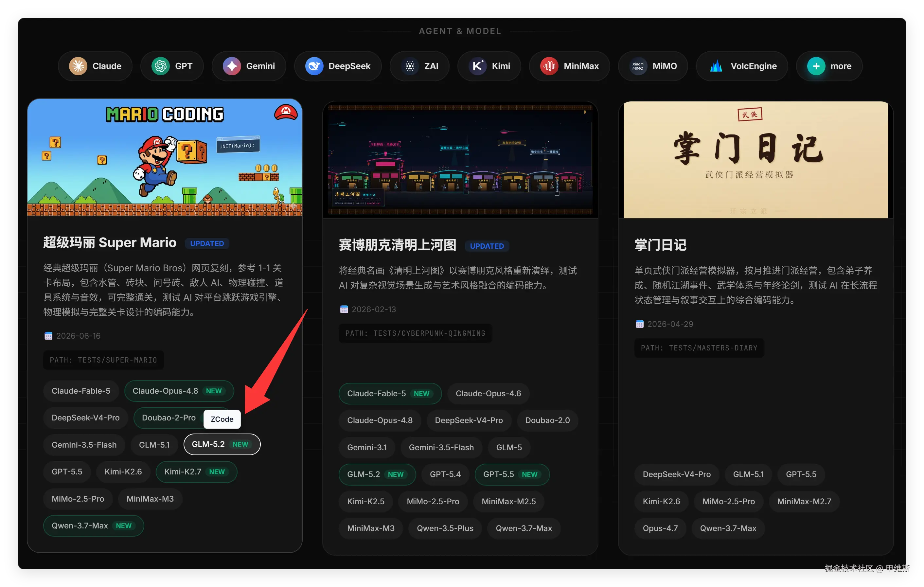Click the Claude sunburst icon filter
This screenshot has width=924, height=587.
(x=78, y=66)
